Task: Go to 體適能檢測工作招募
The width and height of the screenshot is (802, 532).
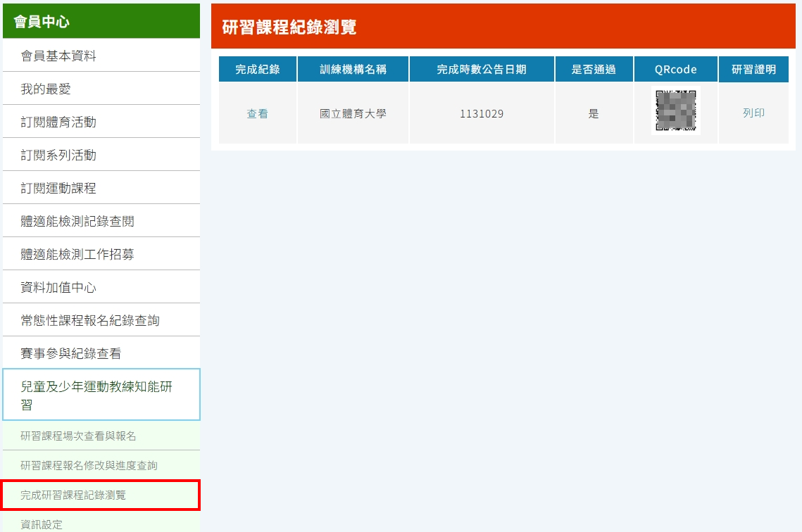Action: coord(101,253)
